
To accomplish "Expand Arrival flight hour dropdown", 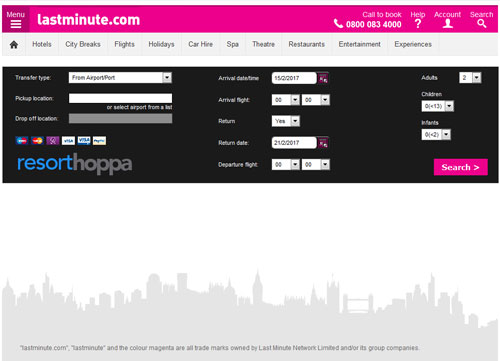I will [285, 100].
